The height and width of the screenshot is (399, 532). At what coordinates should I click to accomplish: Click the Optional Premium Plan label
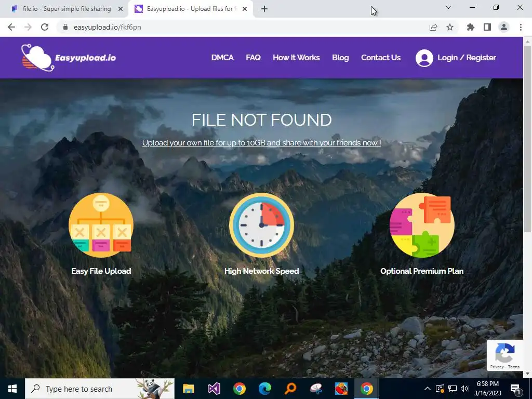pyautogui.click(x=422, y=271)
